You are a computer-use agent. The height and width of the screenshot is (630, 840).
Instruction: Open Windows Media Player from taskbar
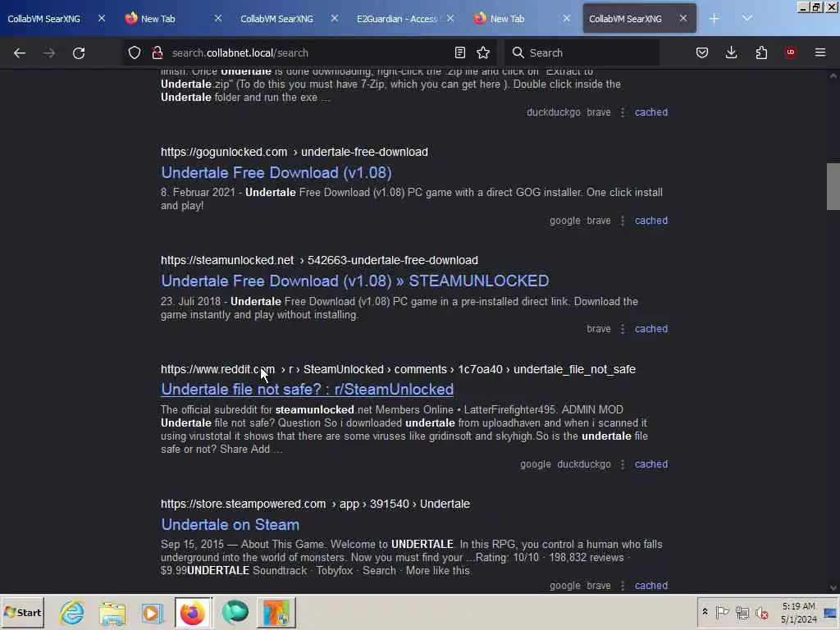point(152,613)
